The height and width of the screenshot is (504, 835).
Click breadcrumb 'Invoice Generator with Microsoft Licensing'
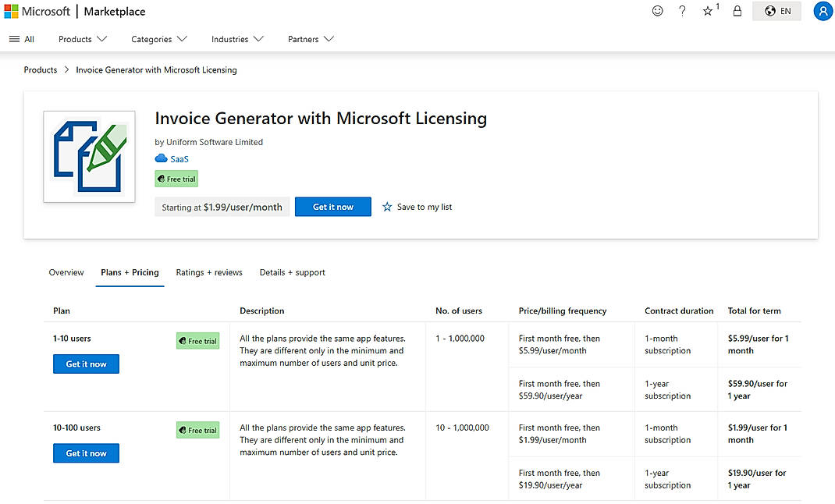pos(157,69)
